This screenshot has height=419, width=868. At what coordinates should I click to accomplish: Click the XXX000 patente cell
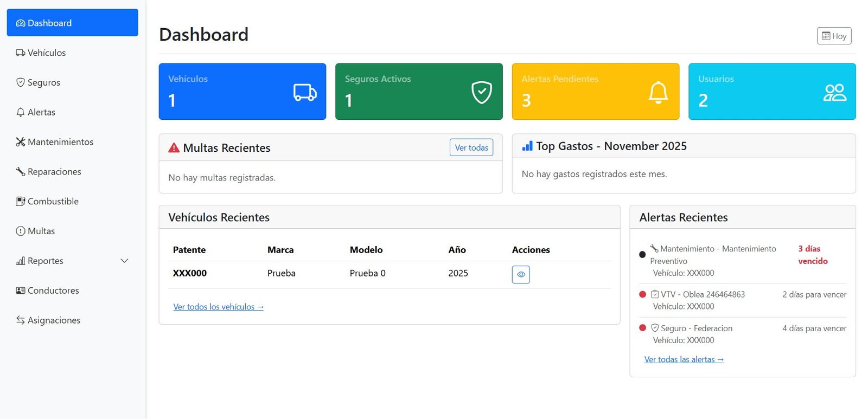click(190, 273)
